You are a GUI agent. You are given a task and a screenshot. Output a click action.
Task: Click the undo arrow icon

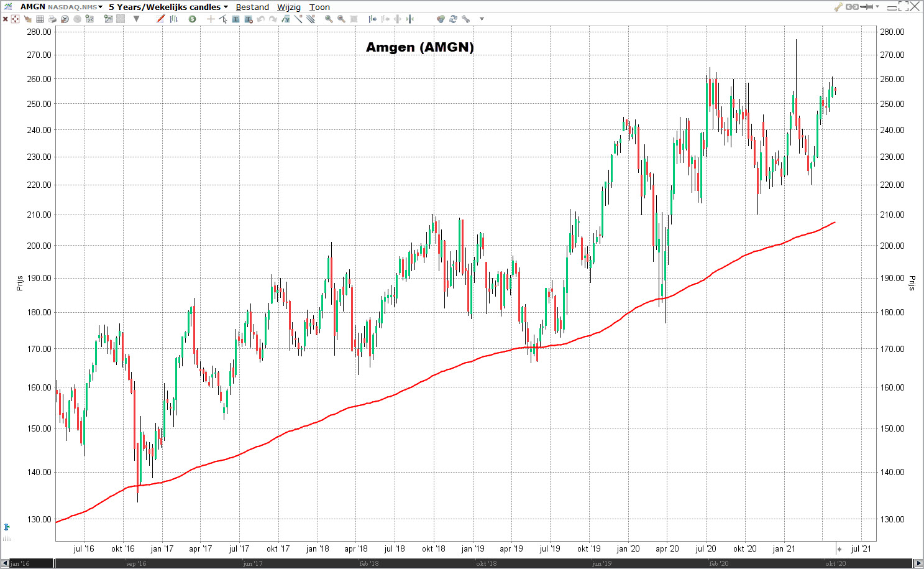(x=260, y=19)
